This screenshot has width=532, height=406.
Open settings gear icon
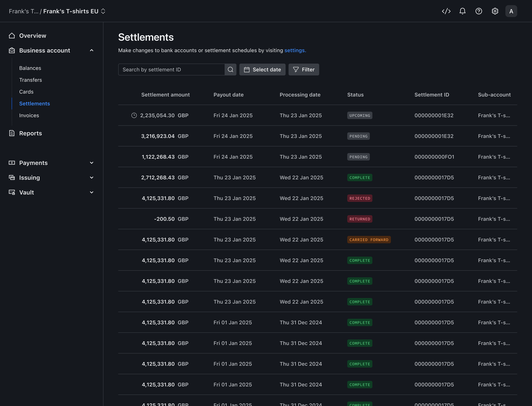pyautogui.click(x=495, y=11)
